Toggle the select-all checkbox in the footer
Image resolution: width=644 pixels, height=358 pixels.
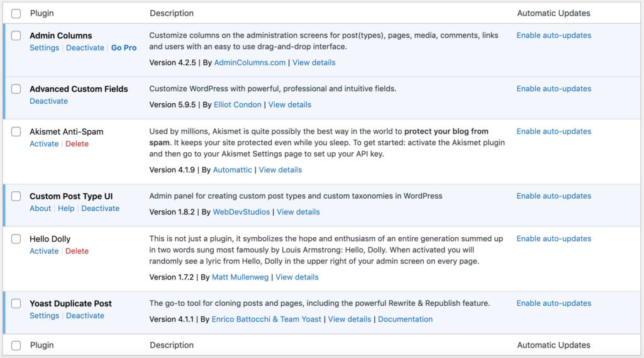[16, 345]
